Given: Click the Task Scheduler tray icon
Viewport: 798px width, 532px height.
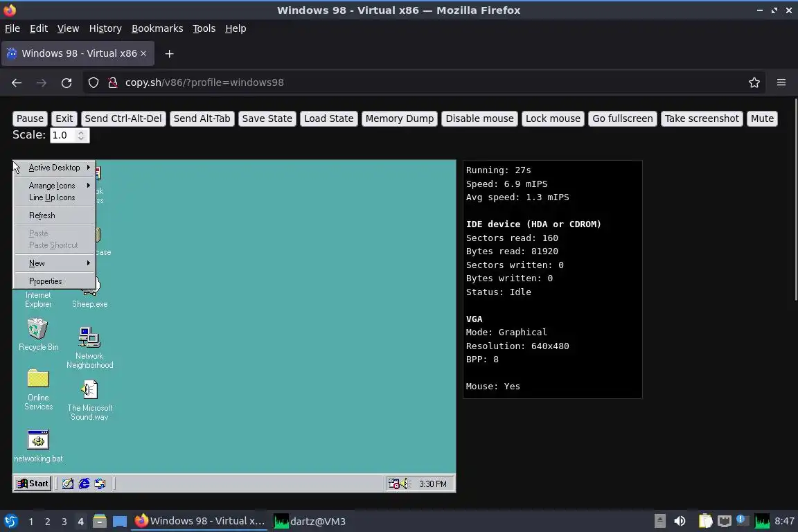Looking at the screenshot, I should (x=394, y=484).
